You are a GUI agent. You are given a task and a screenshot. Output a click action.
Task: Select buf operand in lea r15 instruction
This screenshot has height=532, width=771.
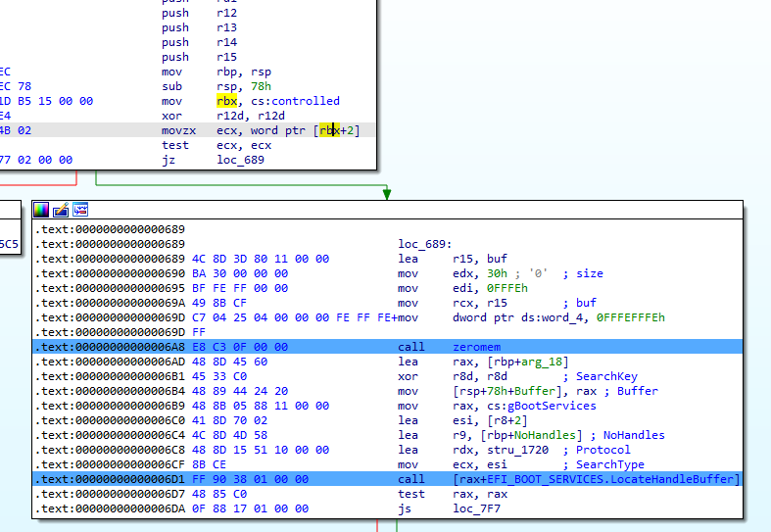pos(498,260)
